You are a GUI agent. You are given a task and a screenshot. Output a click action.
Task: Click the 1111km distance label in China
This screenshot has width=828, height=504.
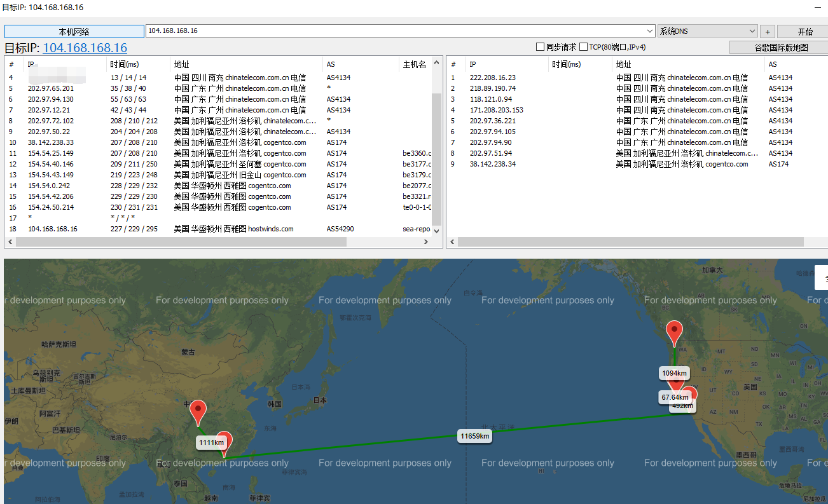(x=211, y=442)
